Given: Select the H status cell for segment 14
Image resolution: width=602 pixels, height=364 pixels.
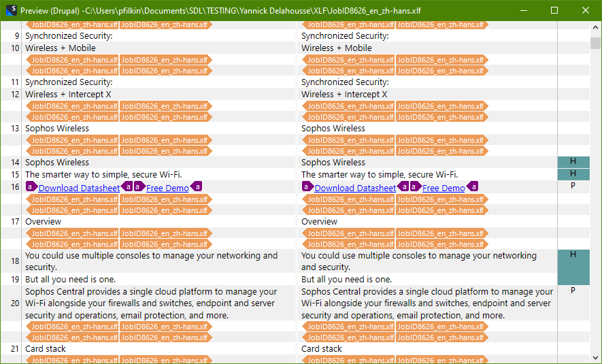Looking at the screenshot, I should coord(573,162).
